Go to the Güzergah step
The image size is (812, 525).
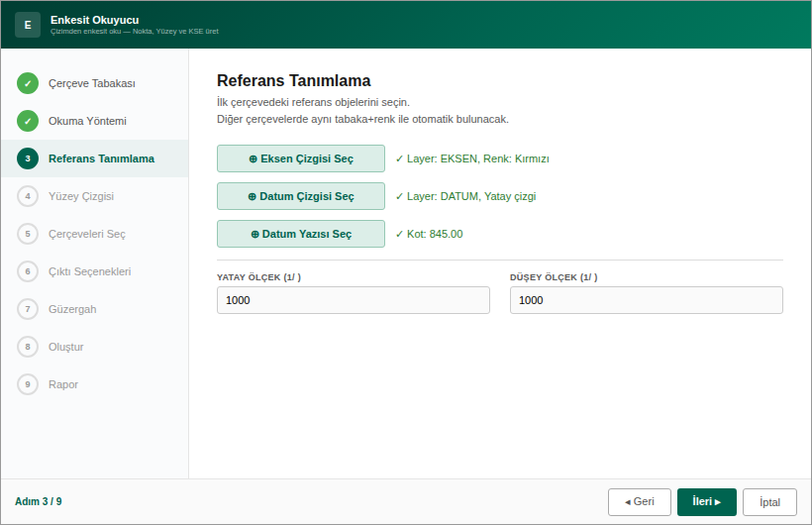[95, 309]
